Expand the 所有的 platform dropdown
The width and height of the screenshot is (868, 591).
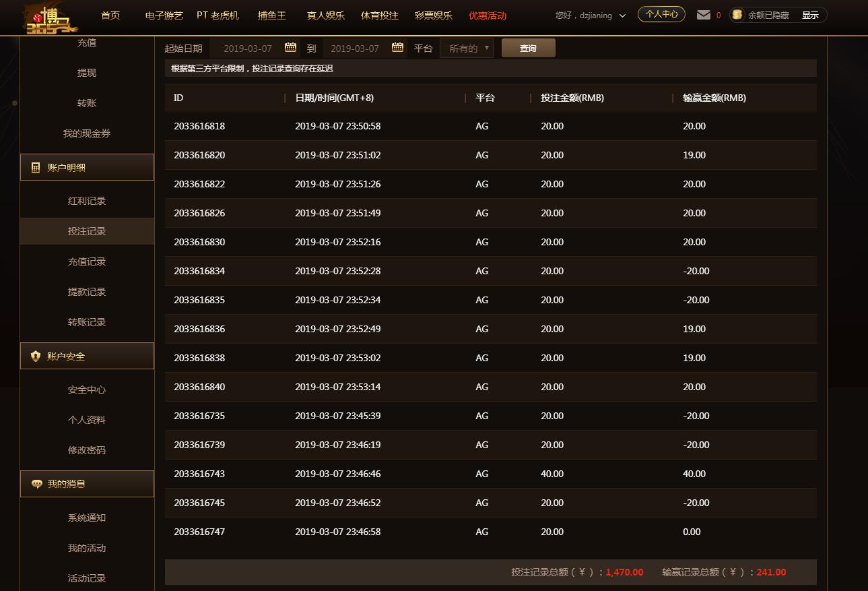[x=466, y=49]
